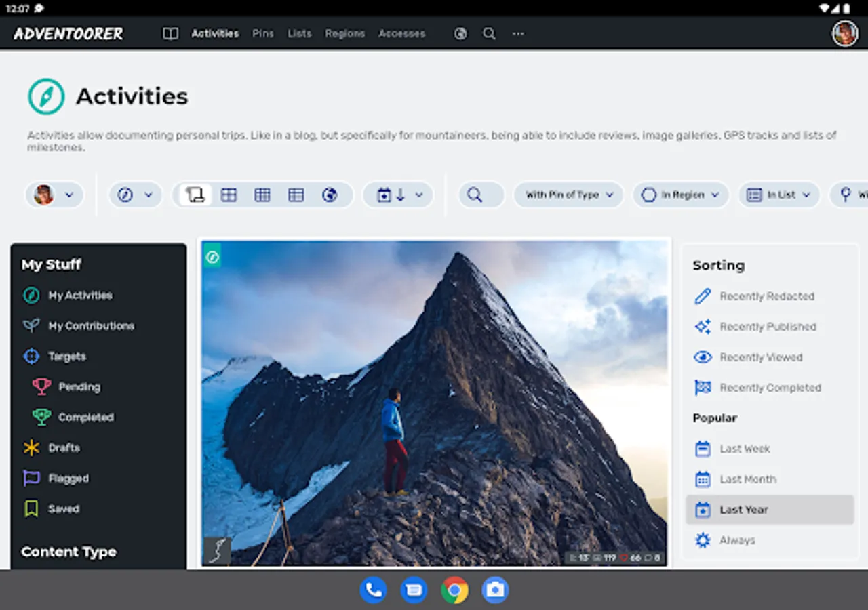Screen dimensions: 868x610
Task: Select the first grid view layout
Action: coord(229,195)
